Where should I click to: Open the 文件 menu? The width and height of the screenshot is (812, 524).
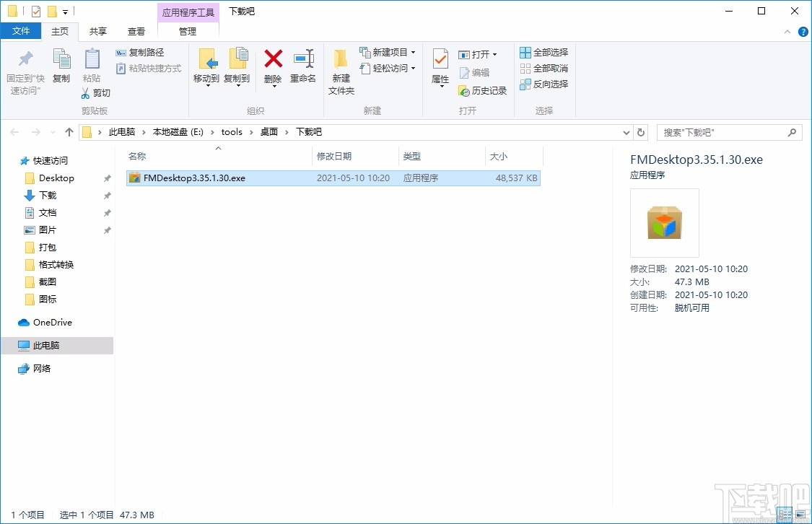pos(22,31)
